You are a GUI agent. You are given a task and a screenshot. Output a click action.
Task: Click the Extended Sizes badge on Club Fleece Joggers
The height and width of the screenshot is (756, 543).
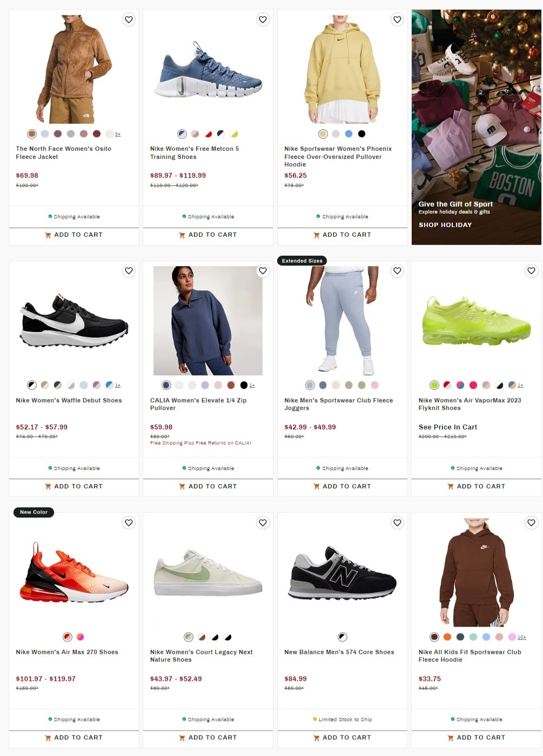tap(302, 260)
